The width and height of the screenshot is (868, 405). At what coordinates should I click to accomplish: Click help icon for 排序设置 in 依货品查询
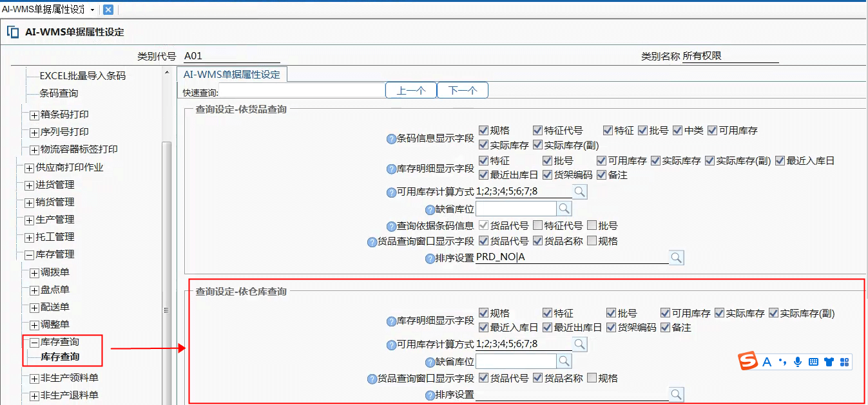click(x=430, y=259)
